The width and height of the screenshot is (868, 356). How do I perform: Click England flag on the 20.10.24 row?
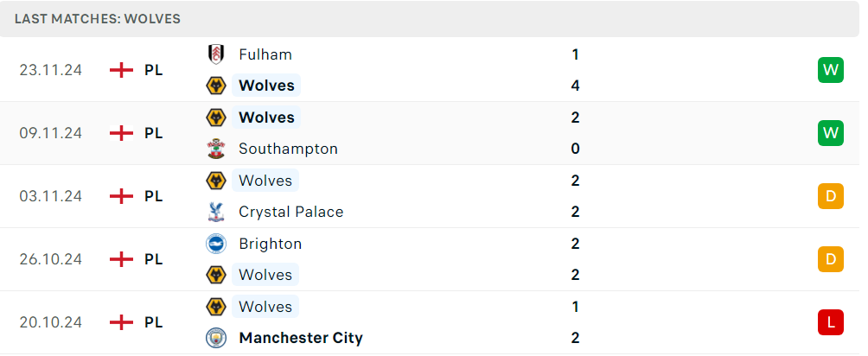(122, 322)
